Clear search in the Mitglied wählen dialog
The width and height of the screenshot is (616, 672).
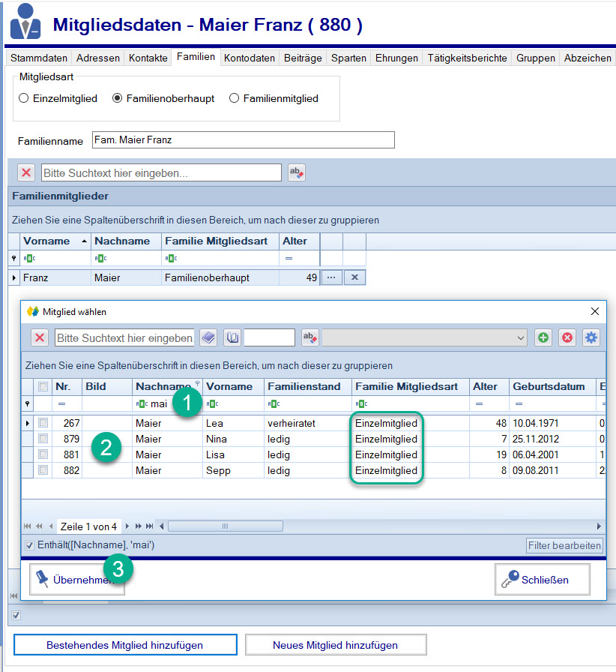point(40,337)
